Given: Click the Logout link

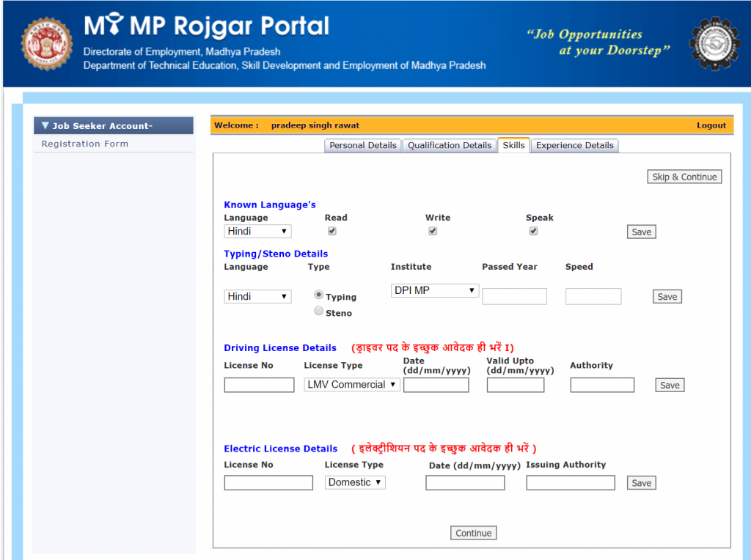Looking at the screenshot, I should click(x=711, y=125).
